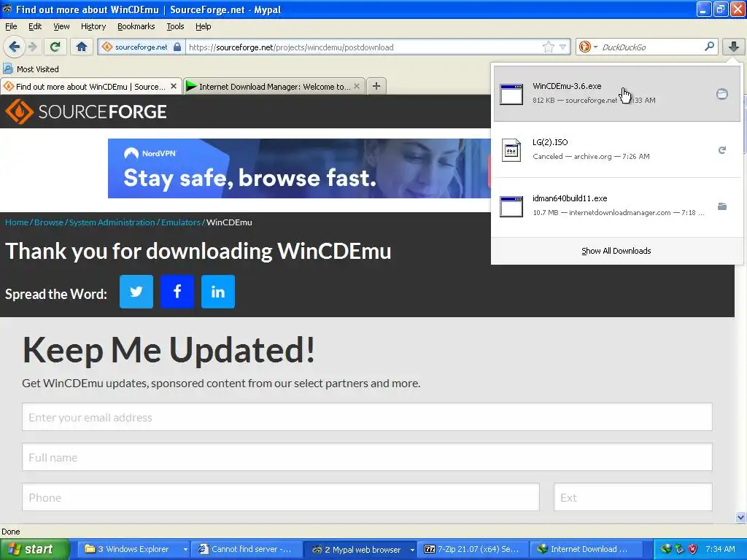Open the DuckDuckGo search engine selector
The width and height of the screenshot is (747, 560).
(588, 47)
